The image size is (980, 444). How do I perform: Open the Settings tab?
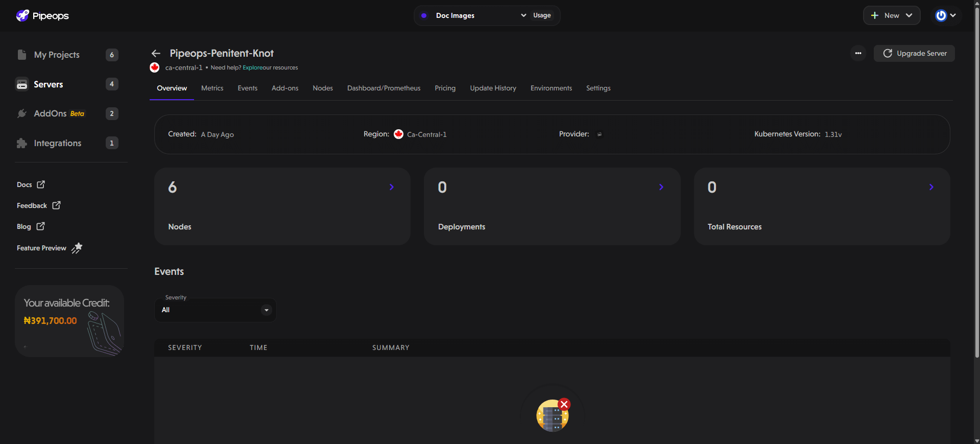pos(598,88)
